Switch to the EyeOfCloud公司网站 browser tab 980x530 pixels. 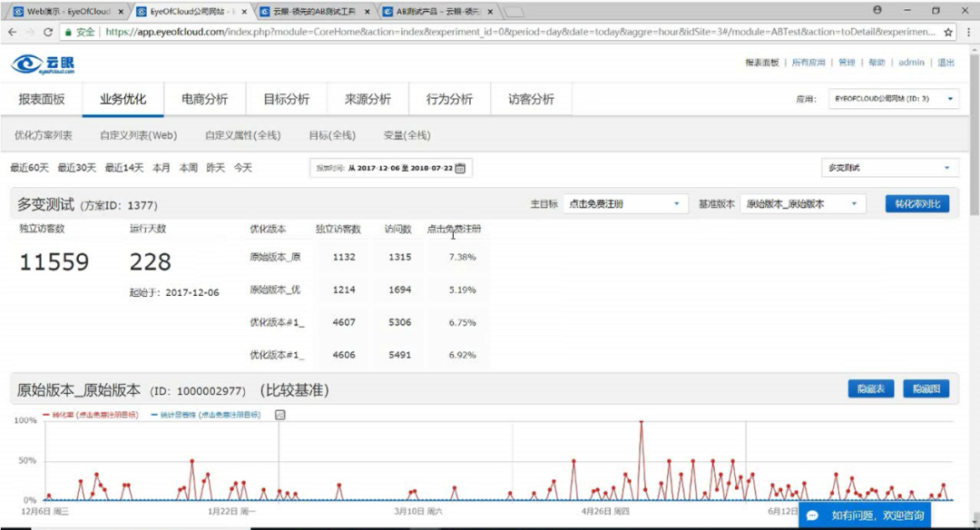(x=191, y=12)
